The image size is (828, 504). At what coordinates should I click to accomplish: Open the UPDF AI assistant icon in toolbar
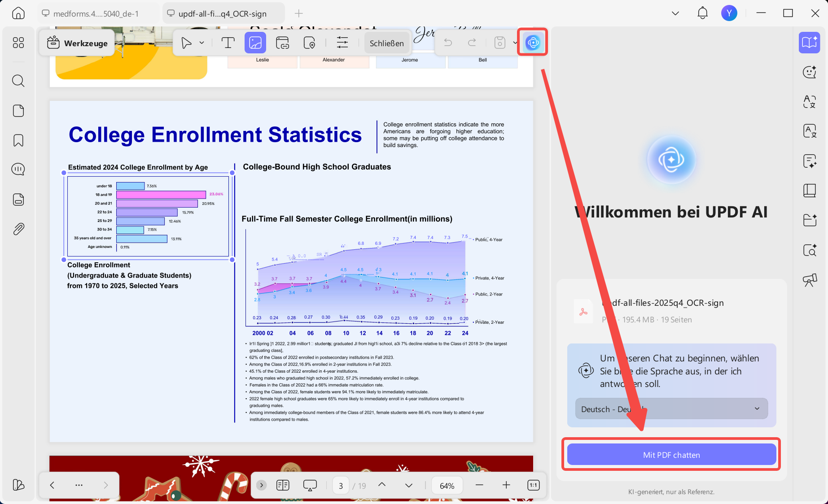point(533,43)
